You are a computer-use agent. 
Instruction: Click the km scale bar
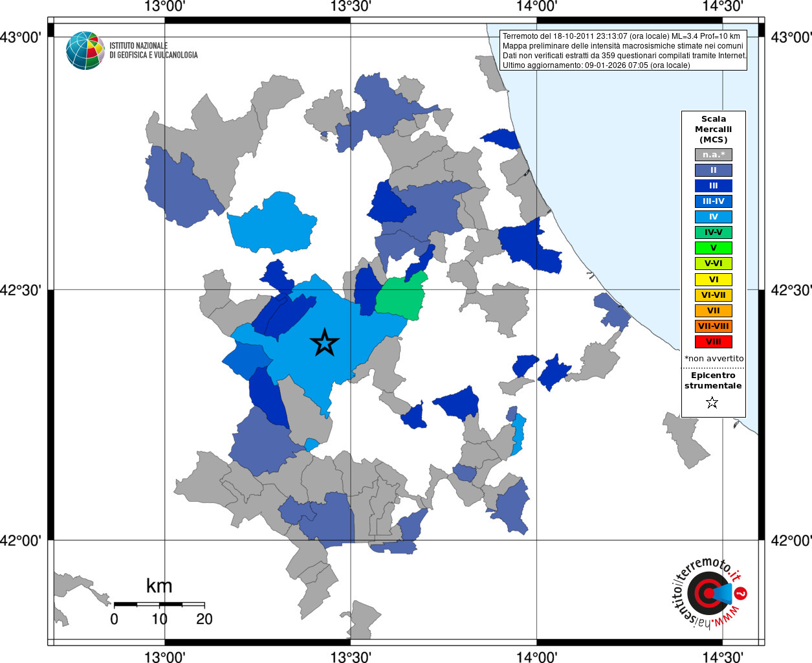(159, 604)
